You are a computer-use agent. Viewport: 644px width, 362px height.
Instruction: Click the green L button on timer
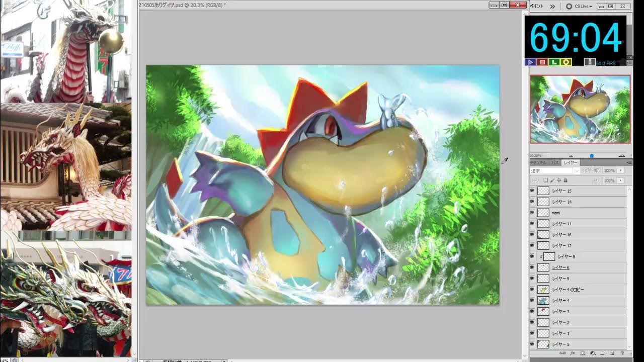point(554,62)
